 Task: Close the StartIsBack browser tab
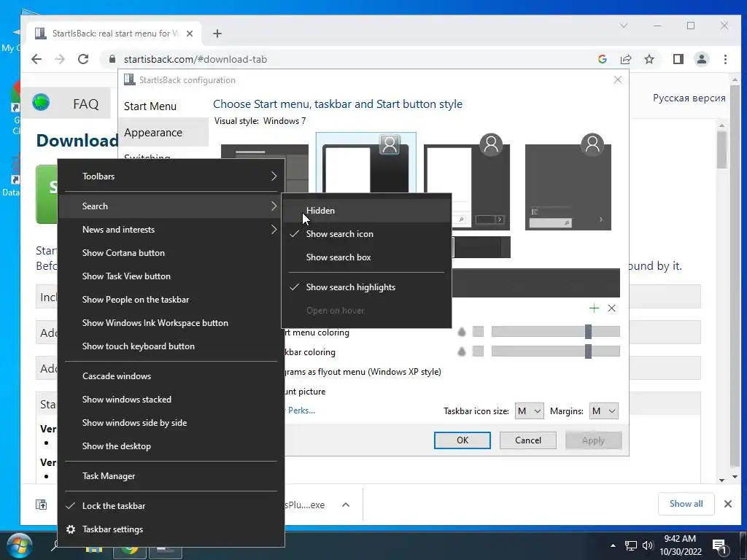[x=189, y=34]
